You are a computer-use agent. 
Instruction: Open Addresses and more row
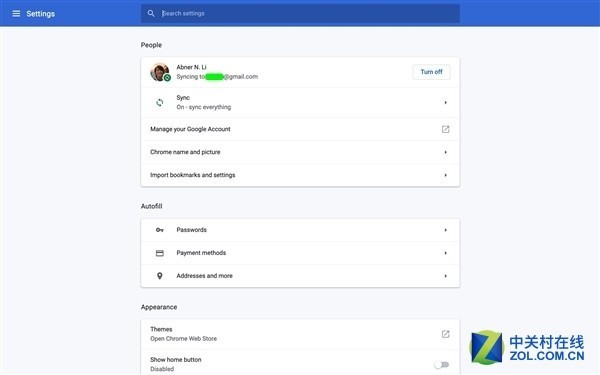coord(300,276)
